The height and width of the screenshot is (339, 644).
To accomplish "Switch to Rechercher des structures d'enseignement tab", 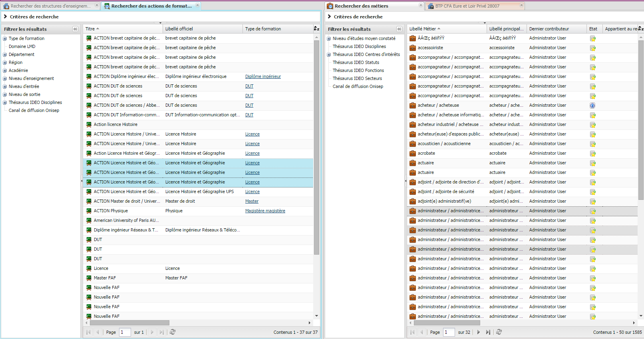I will point(50,6).
